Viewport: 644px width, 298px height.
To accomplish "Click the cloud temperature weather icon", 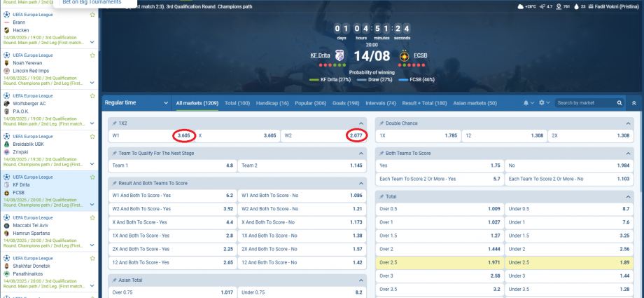I will 521,6.
